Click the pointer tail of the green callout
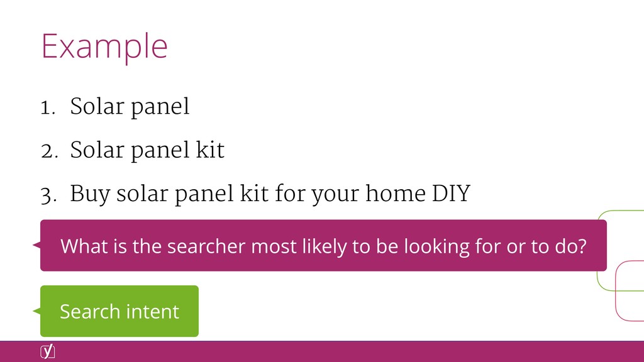Screen dimensions: 644x362 (36, 311)
